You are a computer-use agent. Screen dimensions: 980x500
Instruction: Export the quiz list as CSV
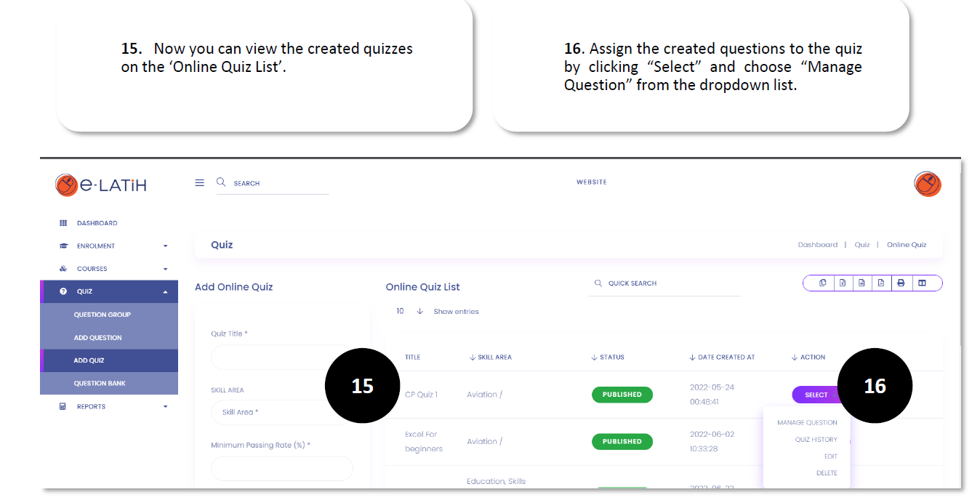pyautogui.click(x=861, y=283)
